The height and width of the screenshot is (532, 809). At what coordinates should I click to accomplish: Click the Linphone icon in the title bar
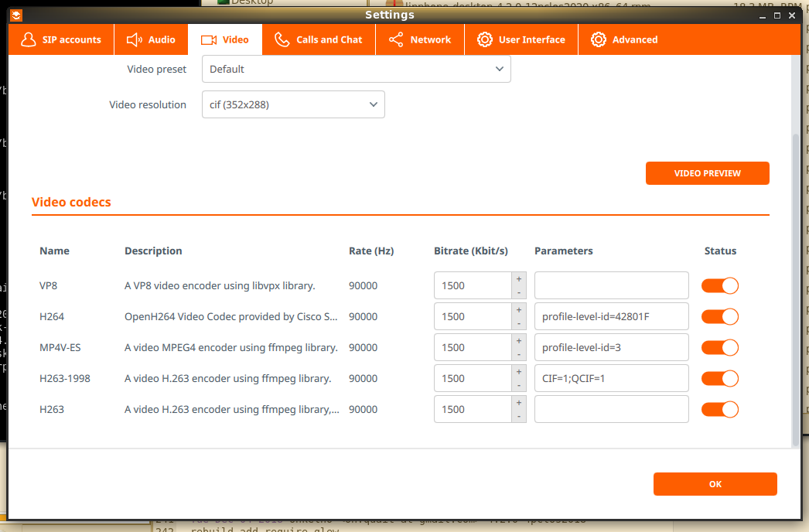(16, 15)
